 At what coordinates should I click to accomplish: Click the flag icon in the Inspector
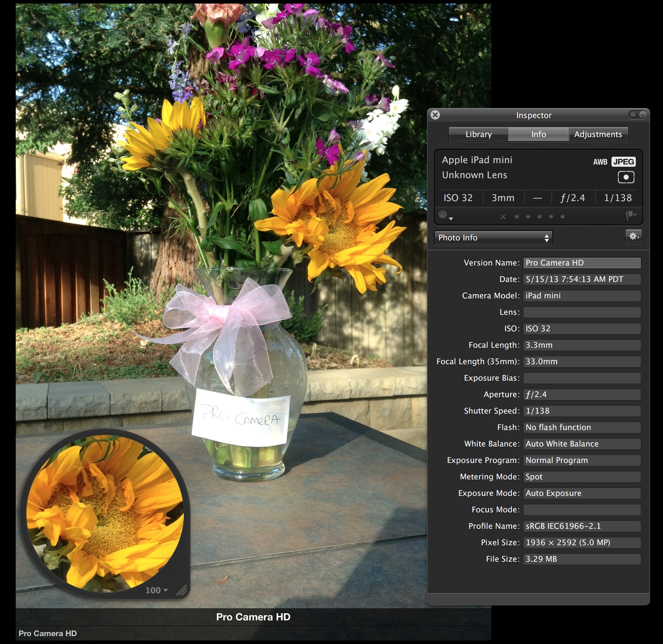631,215
